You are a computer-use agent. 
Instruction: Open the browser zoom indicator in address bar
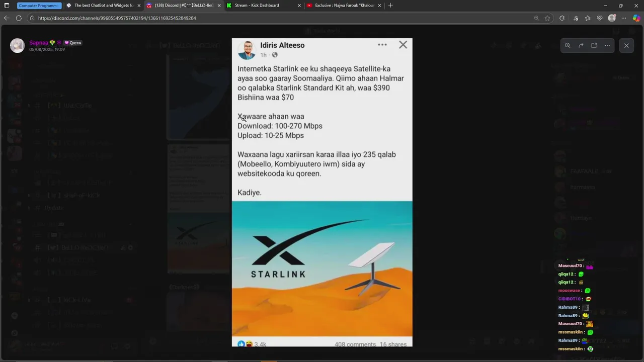[x=536, y=18]
